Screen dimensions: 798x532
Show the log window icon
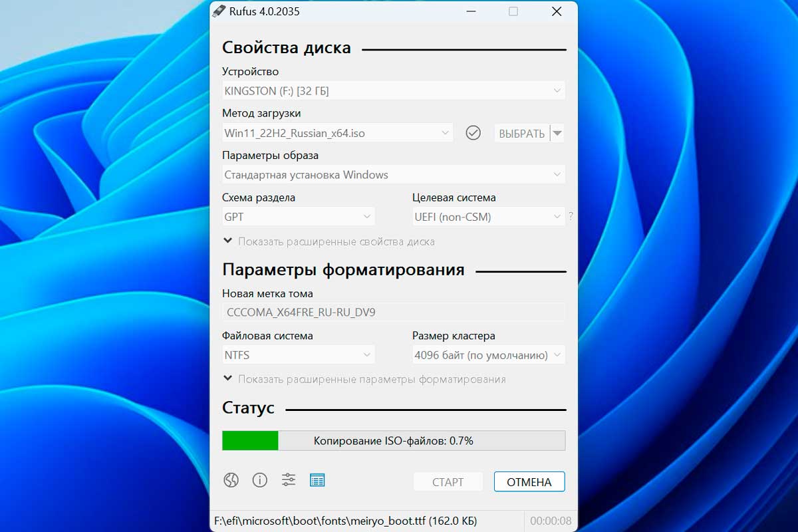317,480
